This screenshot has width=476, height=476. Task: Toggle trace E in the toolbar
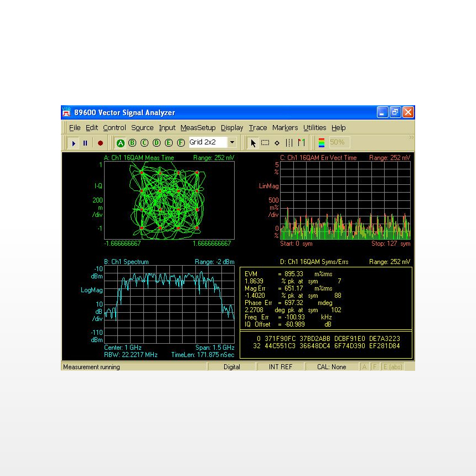click(169, 143)
